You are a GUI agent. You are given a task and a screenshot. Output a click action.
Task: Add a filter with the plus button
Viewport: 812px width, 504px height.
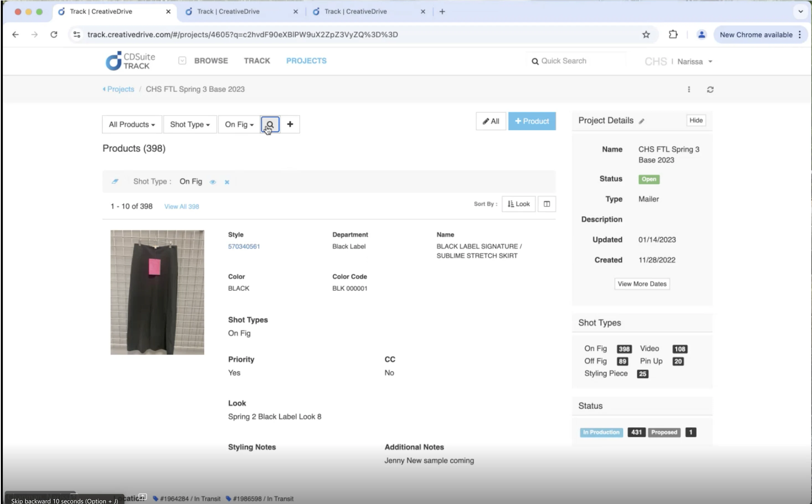click(x=290, y=124)
